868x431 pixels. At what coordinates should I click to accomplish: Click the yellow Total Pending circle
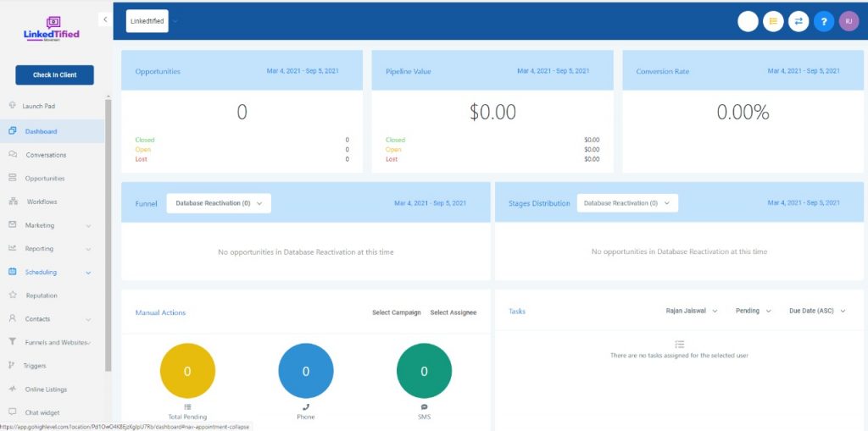pos(187,371)
